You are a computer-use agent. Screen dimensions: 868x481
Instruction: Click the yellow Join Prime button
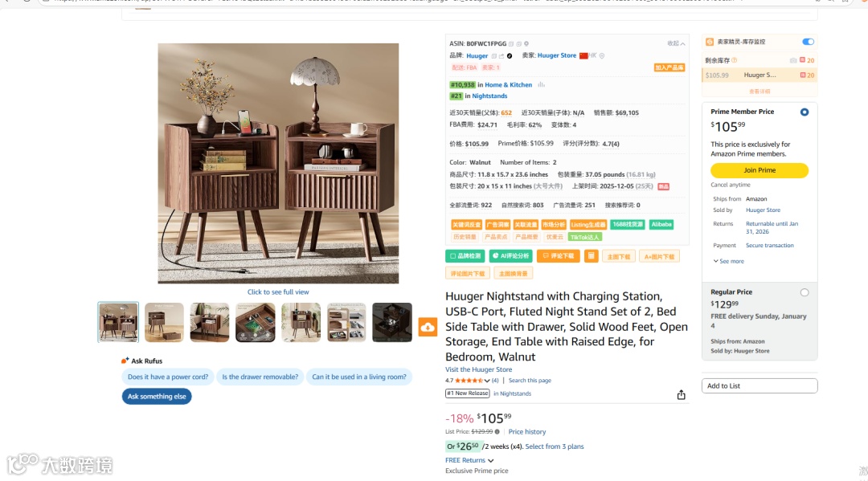coord(759,170)
